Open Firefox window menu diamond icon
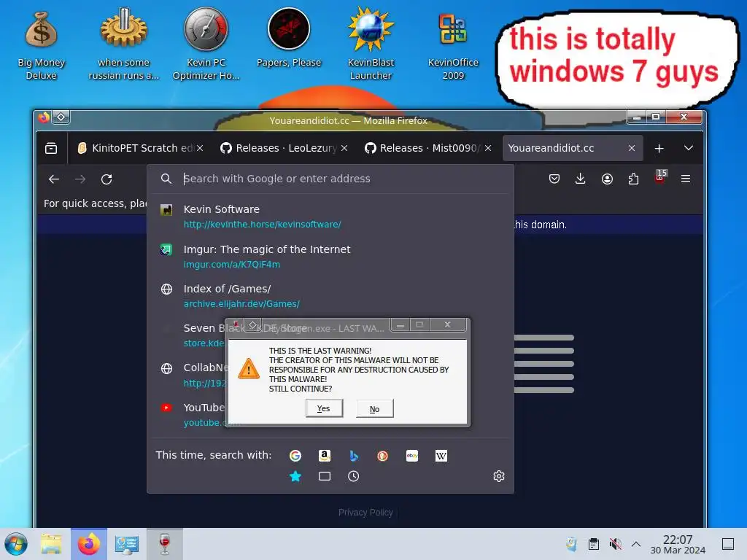The image size is (747, 560). 61,117
